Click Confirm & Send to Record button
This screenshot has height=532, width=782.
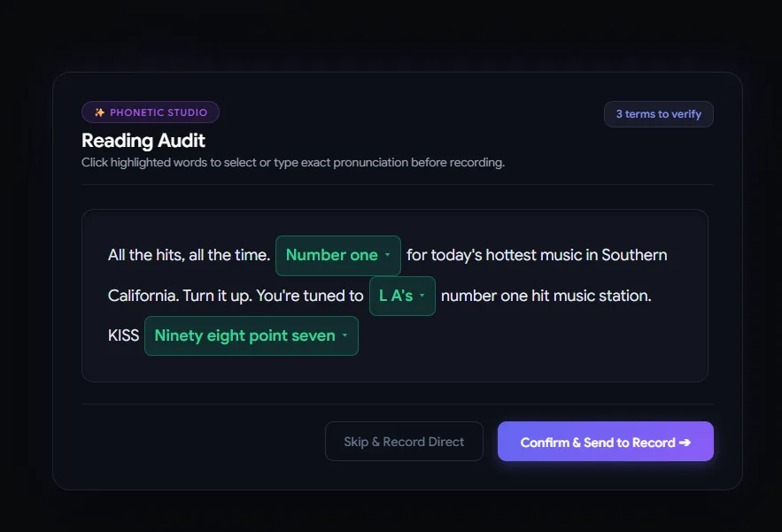606,442
